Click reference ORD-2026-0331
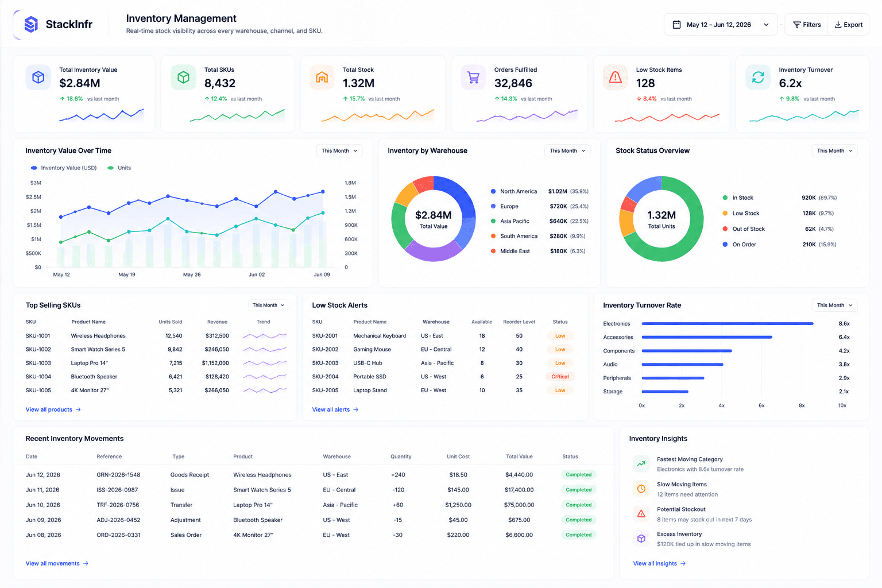The height and width of the screenshot is (588, 882). pyautogui.click(x=118, y=535)
